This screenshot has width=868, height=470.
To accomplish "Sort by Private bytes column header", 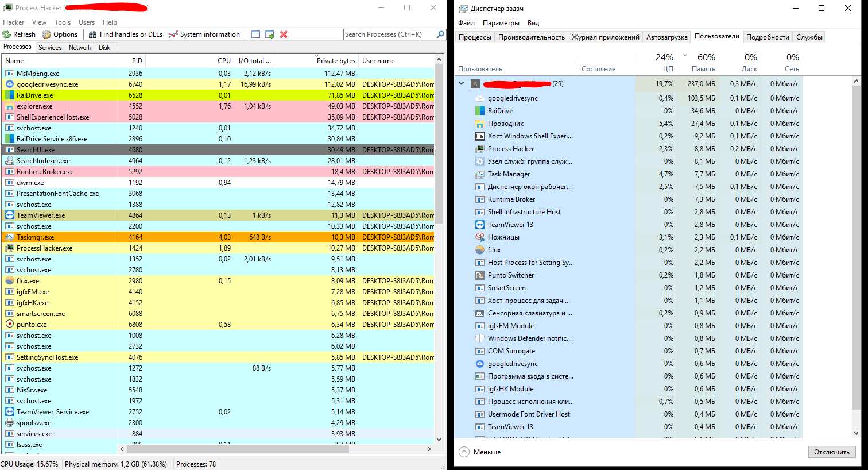I will (x=315, y=61).
